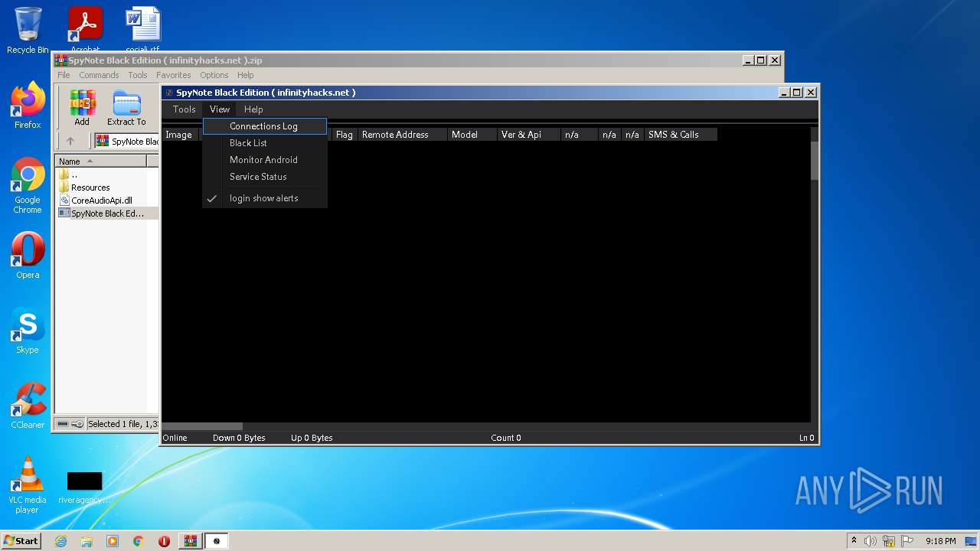Image resolution: width=980 pixels, height=551 pixels.
Task: Click the volume speaker tray icon
Action: point(871,541)
